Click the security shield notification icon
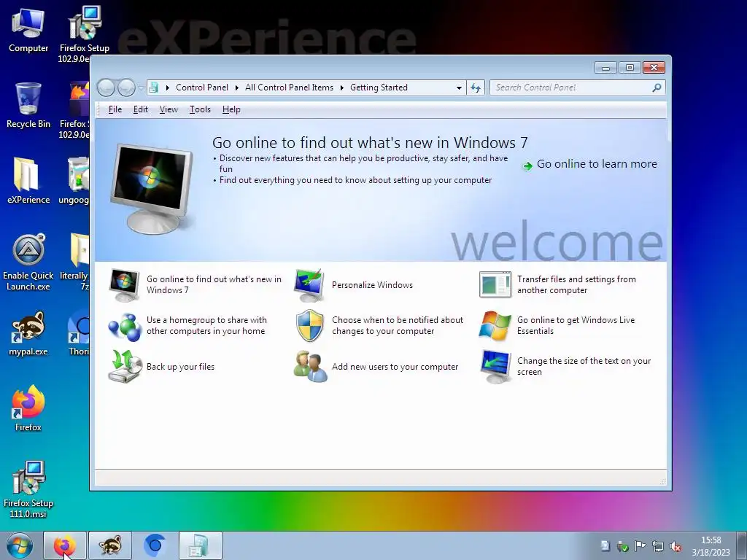The height and width of the screenshot is (560, 747). tap(309, 326)
